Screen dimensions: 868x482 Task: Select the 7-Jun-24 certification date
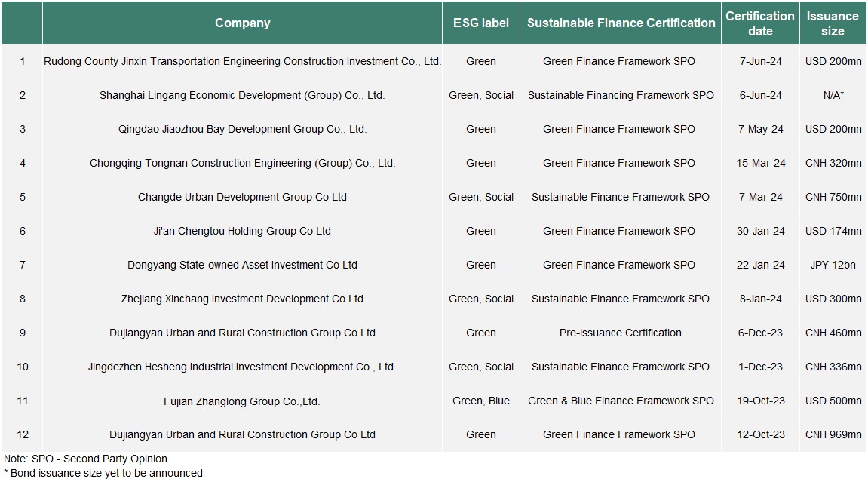[761, 61]
